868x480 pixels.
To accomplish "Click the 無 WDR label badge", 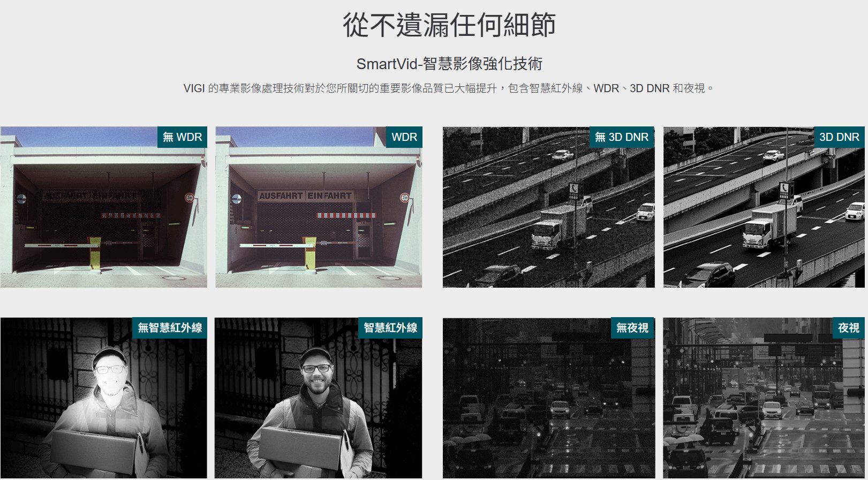I will coord(182,137).
